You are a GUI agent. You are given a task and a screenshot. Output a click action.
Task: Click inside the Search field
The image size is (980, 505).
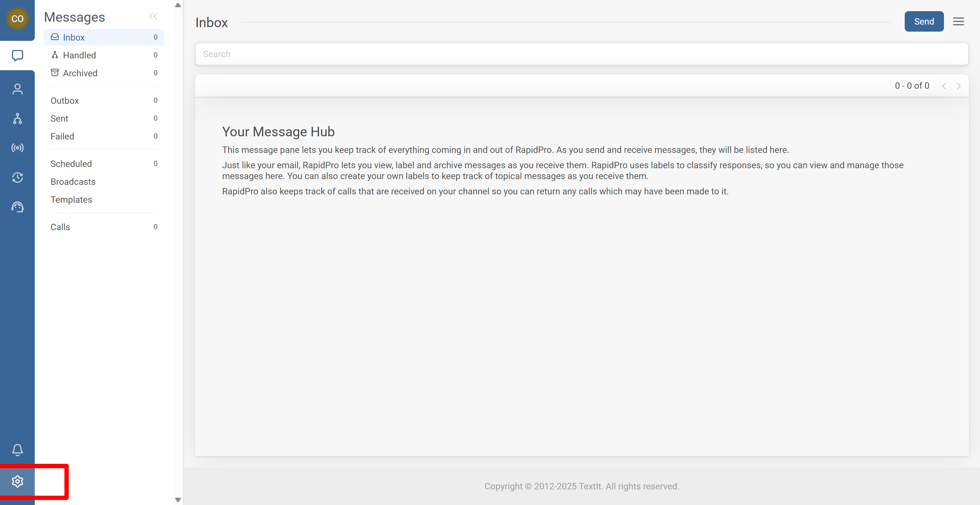tap(457, 54)
